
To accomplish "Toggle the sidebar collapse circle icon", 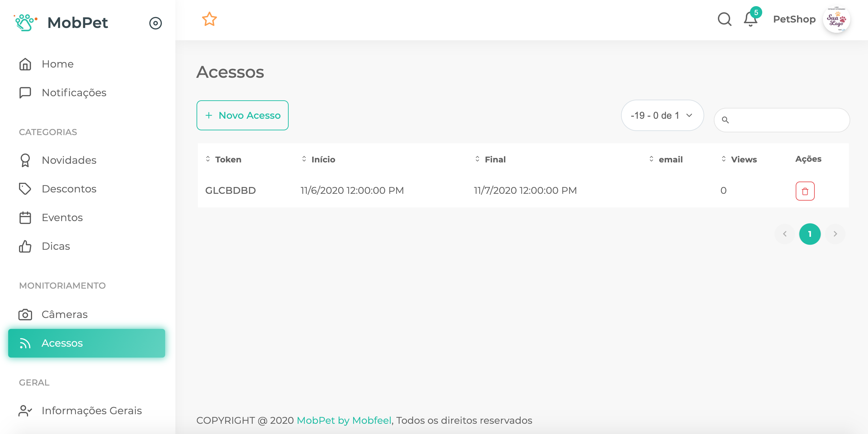I will (x=155, y=23).
